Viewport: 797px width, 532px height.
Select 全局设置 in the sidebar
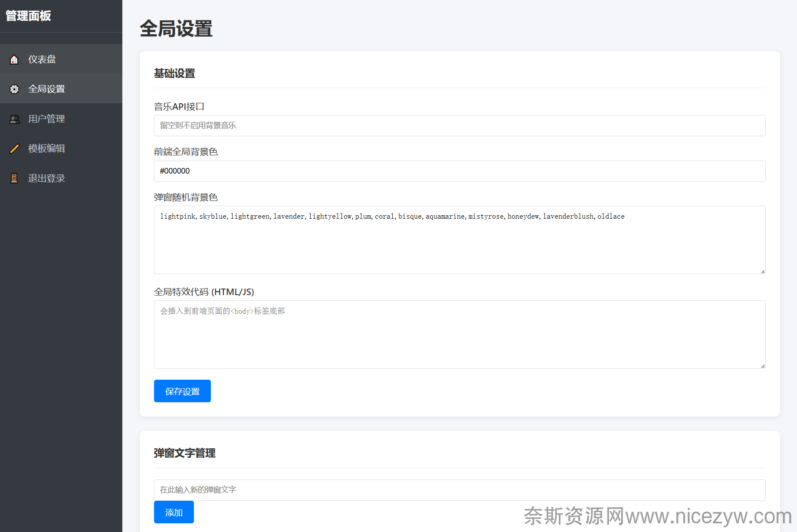[46, 89]
